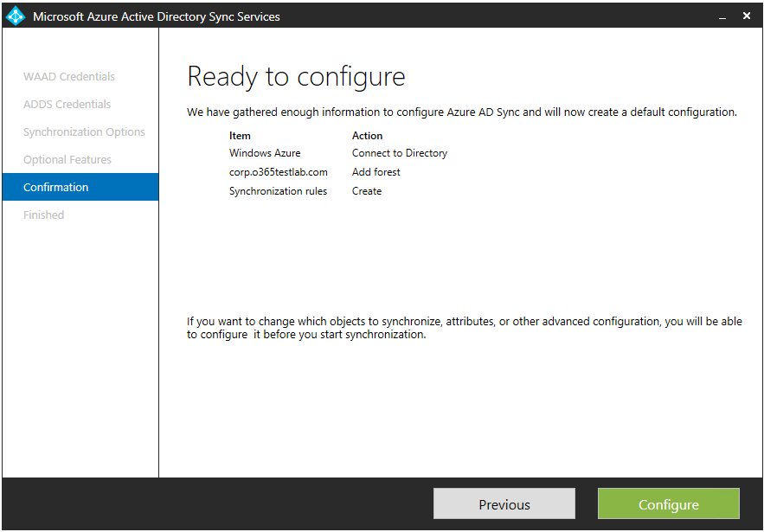Click the 'Create' action text
This screenshot has height=532, width=764.
click(x=367, y=191)
